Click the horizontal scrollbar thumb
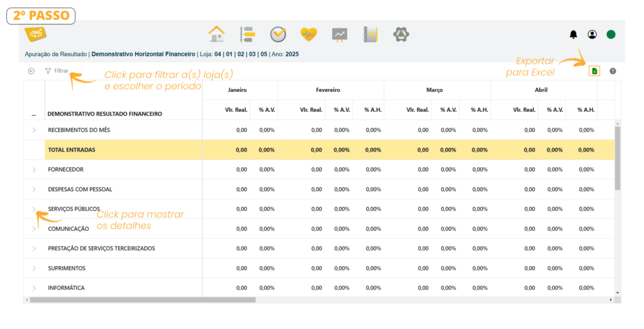The image size is (644, 329). 143,300
